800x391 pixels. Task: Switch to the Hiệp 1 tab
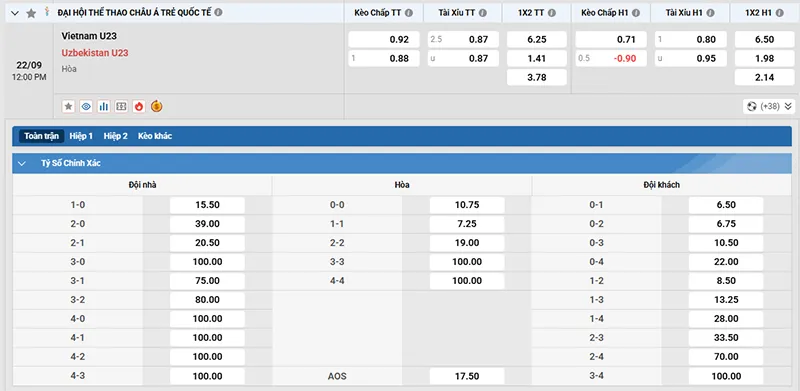tap(81, 136)
